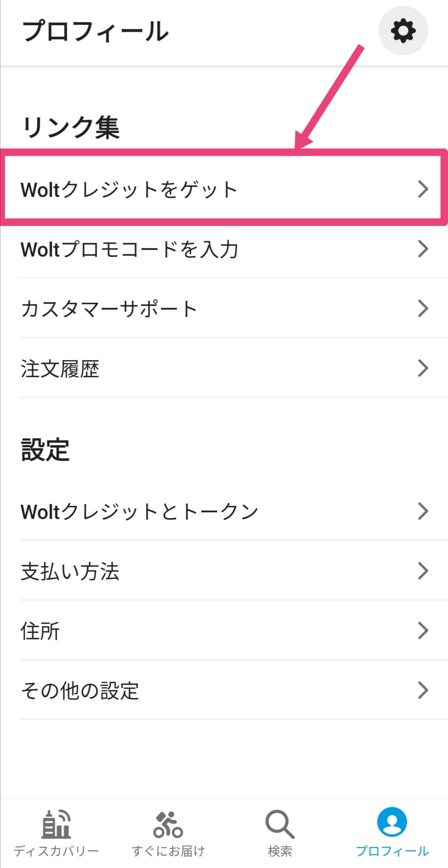This screenshot has width=448, height=868.
Task: Tap the magnifying glass search icon
Action: (x=280, y=824)
